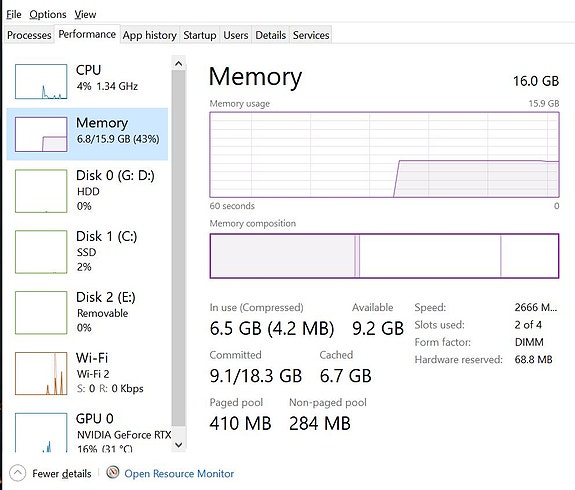The image size is (575, 490).
Task: Click the Resource Monitor icon
Action: 113,473
